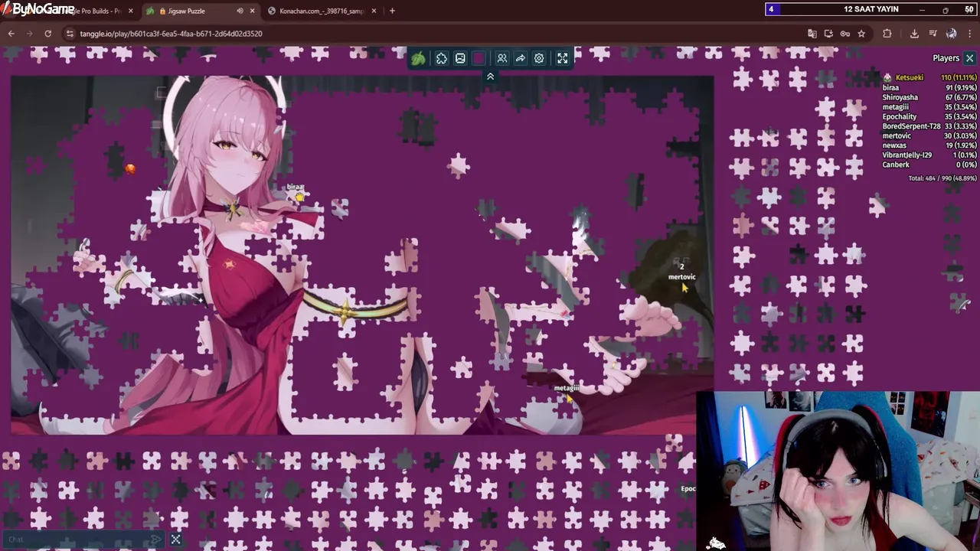
Task: Click the tanggle.io address bar URL
Action: click(x=171, y=34)
